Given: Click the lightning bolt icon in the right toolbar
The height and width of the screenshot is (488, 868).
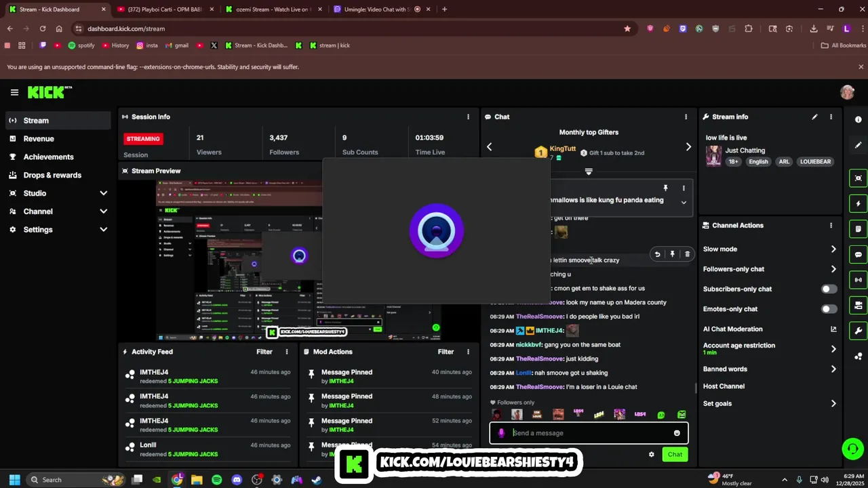Looking at the screenshot, I should 859,203.
